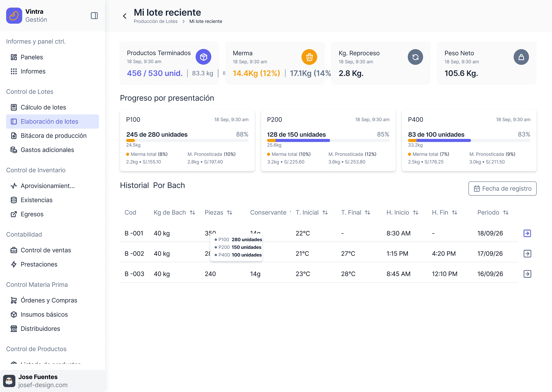Open Distribuidores page
The height and width of the screenshot is (392, 552).
52,329
